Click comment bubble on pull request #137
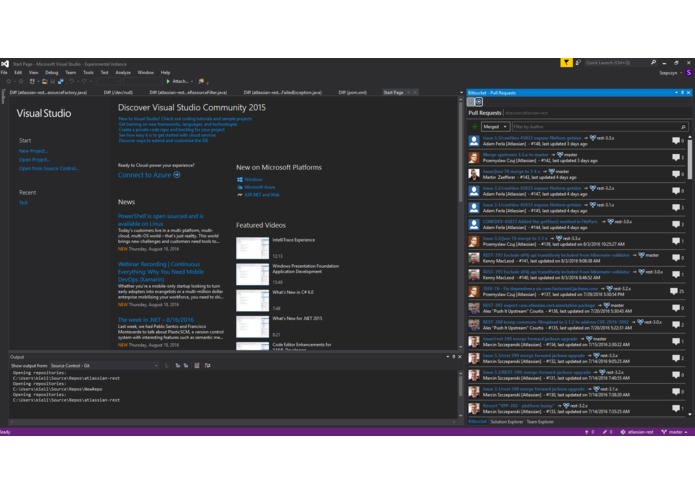This screenshot has height=494, width=695. (x=674, y=291)
